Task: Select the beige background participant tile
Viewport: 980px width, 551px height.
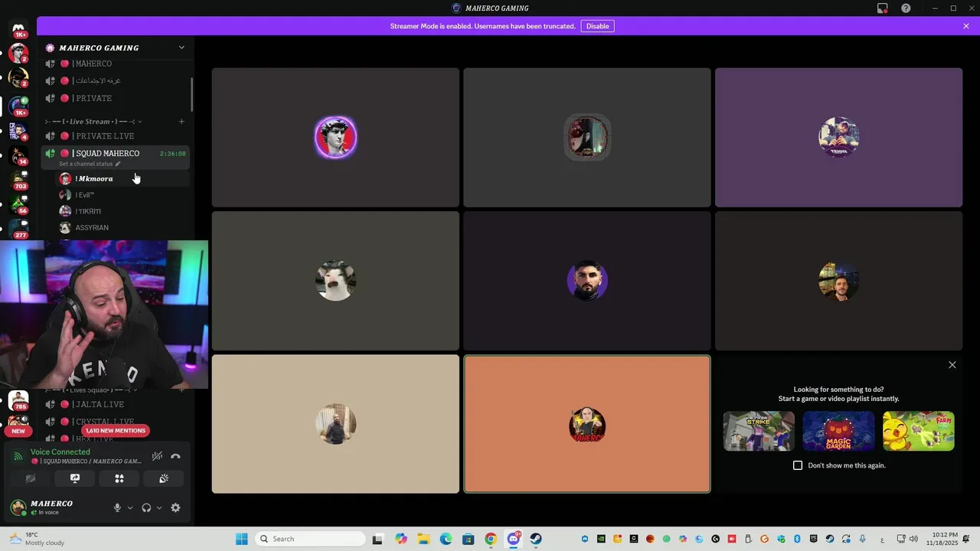Action: 335,424
